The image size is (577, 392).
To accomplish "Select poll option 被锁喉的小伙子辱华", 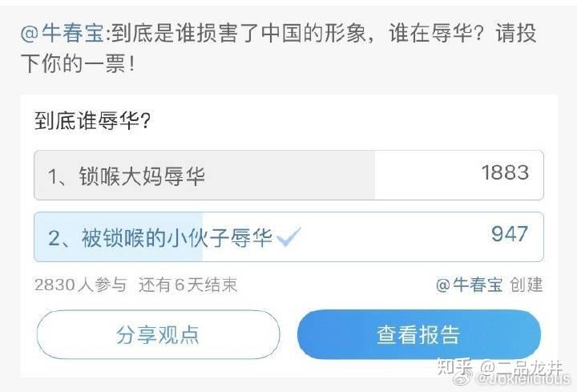I will pos(288,237).
